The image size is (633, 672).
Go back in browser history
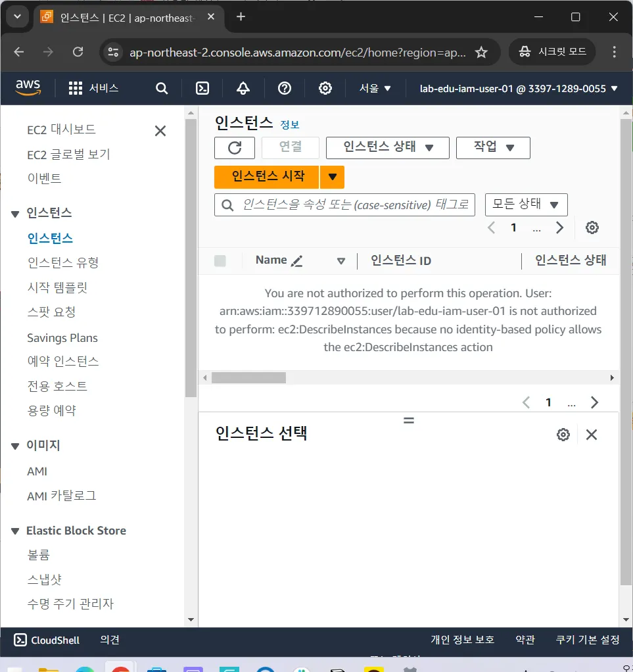(x=19, y=53)
